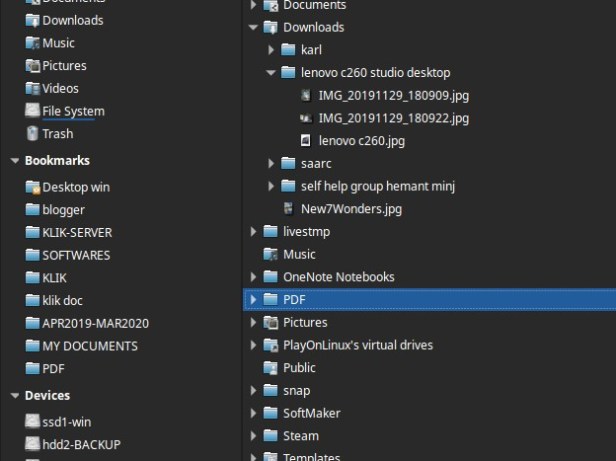The height and width of the screenshot is (461, 616).
Task: Click the Steam folder icon
Action: click(270, 436)
